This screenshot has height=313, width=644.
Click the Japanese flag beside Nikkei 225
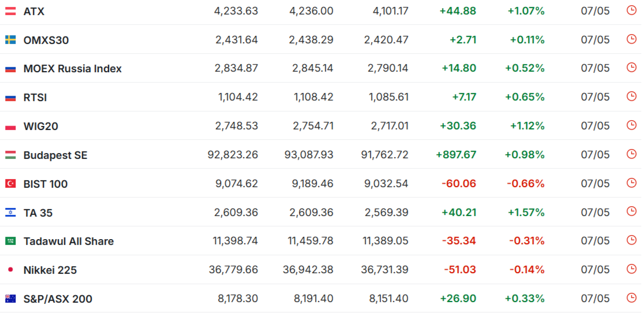(x=10, y=270)
